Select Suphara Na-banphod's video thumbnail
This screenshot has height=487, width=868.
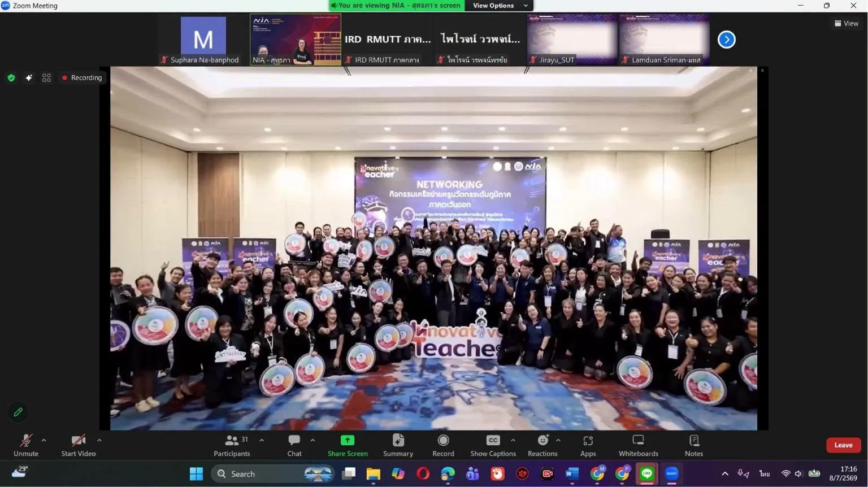point(203,40)
